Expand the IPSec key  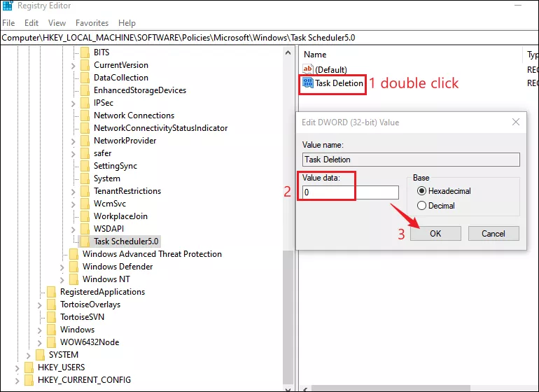pos(73,103)
